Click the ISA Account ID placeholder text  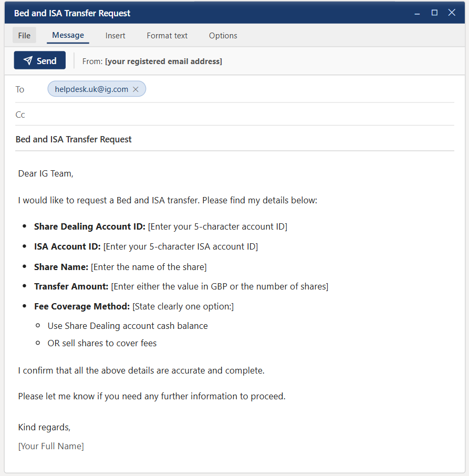pos(181,247)
